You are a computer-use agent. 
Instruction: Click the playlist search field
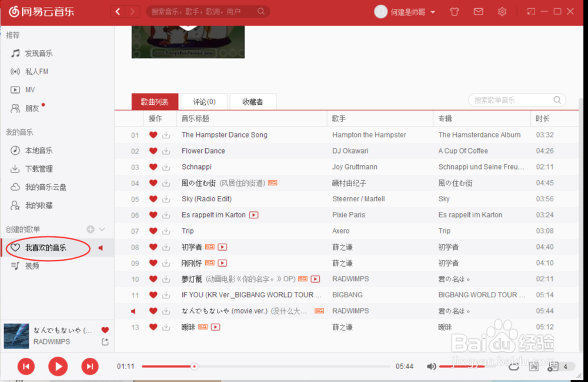517,100
